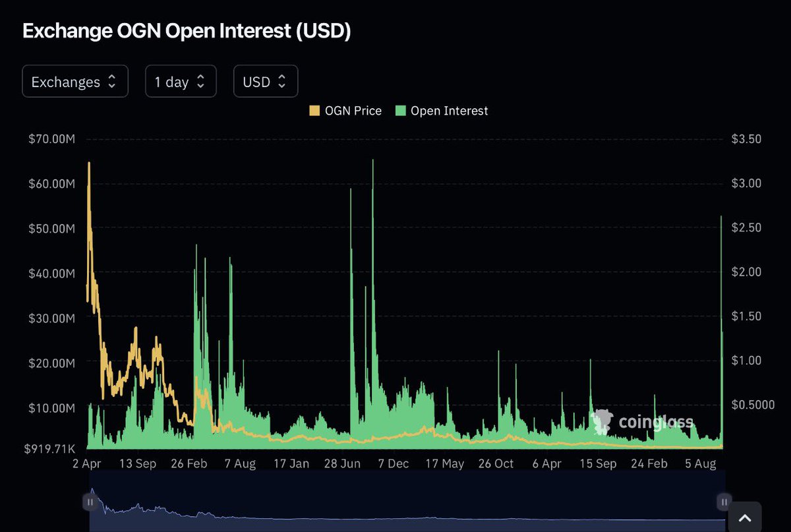Click the $1.00 price axis label
The image size is (791, 532).
[746, 361]
